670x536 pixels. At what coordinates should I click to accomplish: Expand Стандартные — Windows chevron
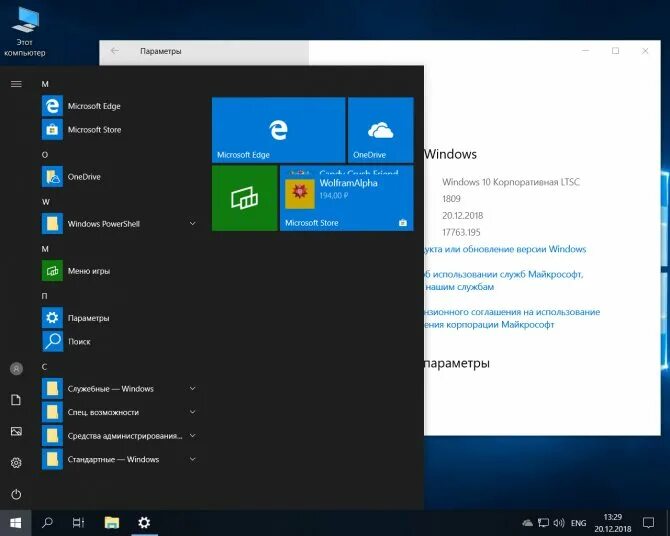pos(193,459)
